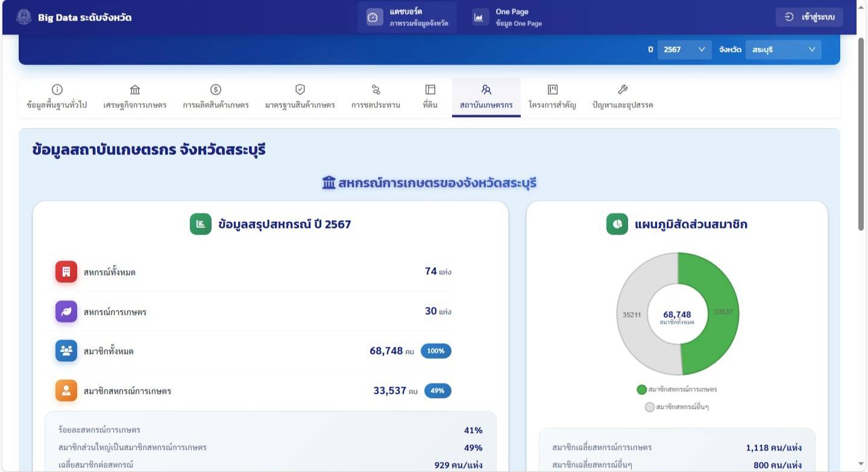Click the orange person icon for cooperative members
868x472 pixels.
tap(66, 391)
